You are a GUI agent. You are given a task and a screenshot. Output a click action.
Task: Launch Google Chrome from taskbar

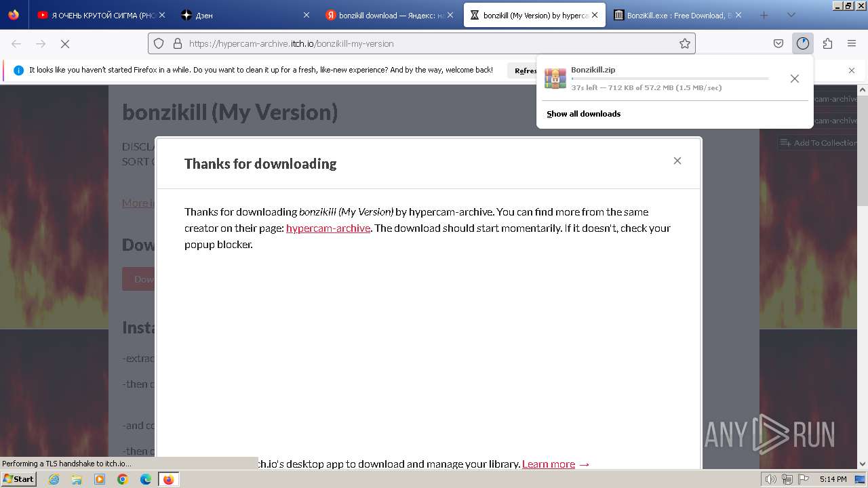click(x=123, y=479)
